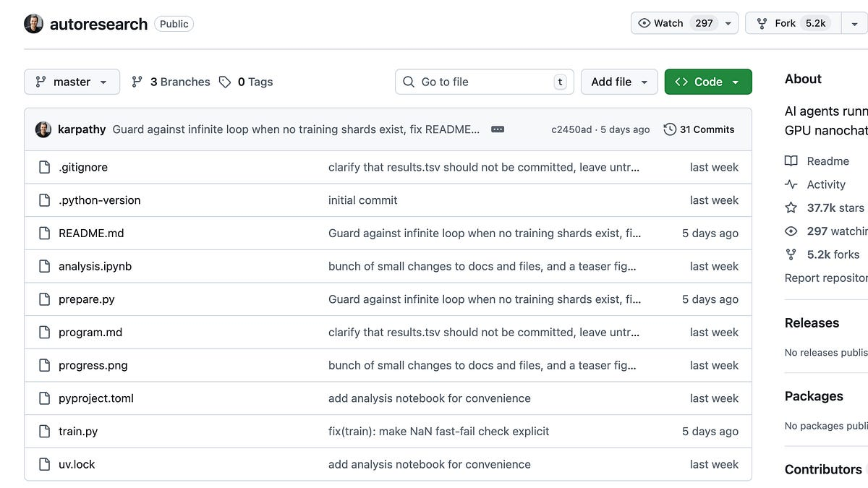Screen dimensions: 868x488
Task: Click the star icon beside 37.7k stars
Action: [x=791, y=207]
